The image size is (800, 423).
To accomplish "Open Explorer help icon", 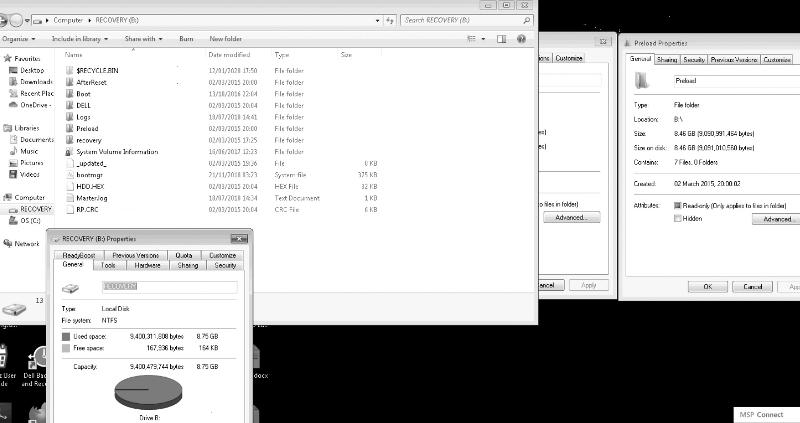I will pyautogui.click(x=521, y=38).
